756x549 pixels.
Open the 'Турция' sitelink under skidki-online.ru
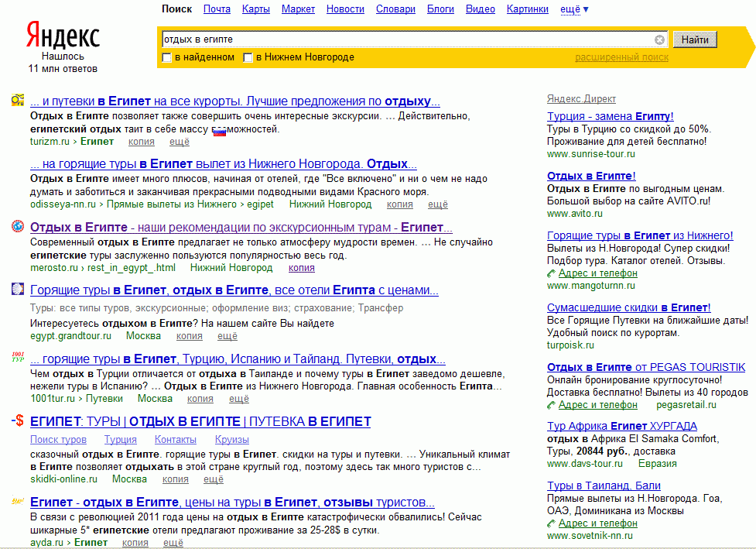pyautogui.click(x=121, y=440)
